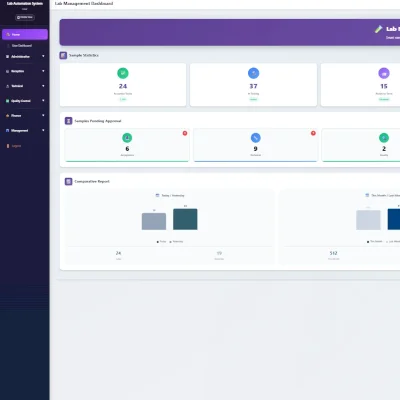The width and height of the screenshot is (400, 400).
Task: Expand the Administration sidebar section
Action: (x=25, y=57)
